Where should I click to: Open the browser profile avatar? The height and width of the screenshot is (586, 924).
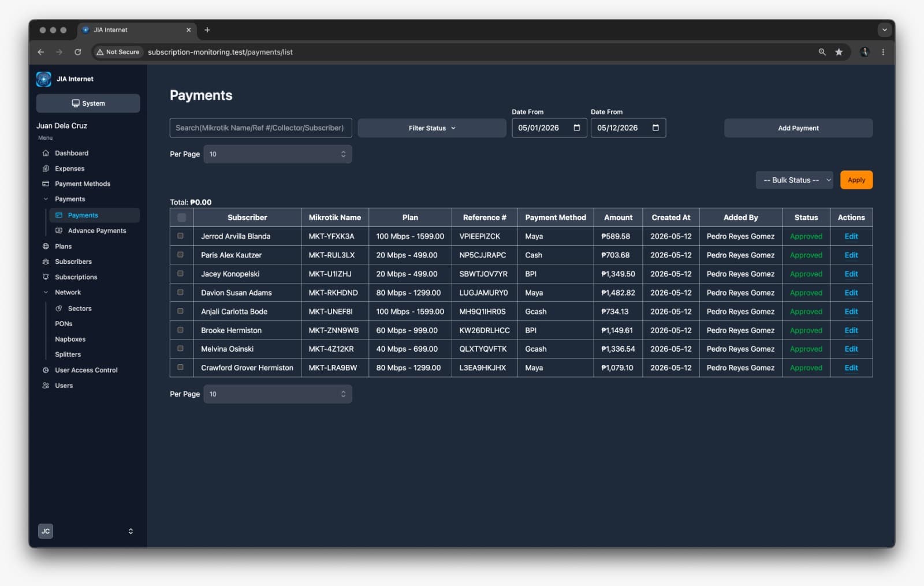coord(865,52)
